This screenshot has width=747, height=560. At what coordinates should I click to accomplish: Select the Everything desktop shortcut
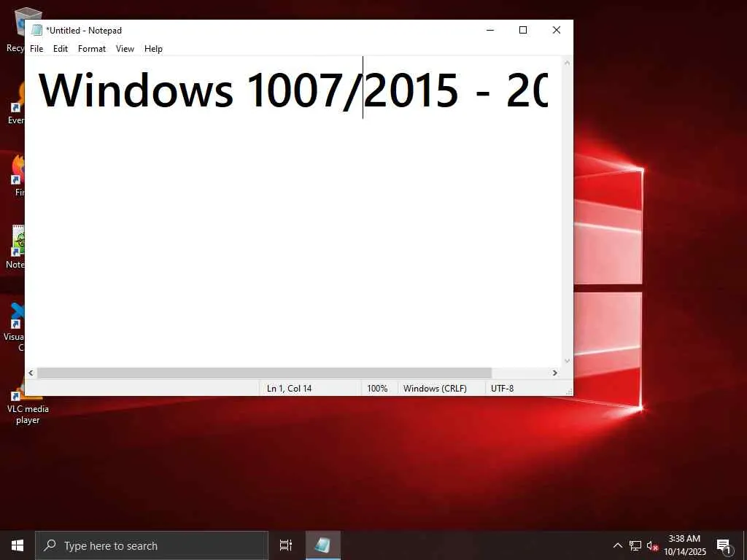[17, 103]
